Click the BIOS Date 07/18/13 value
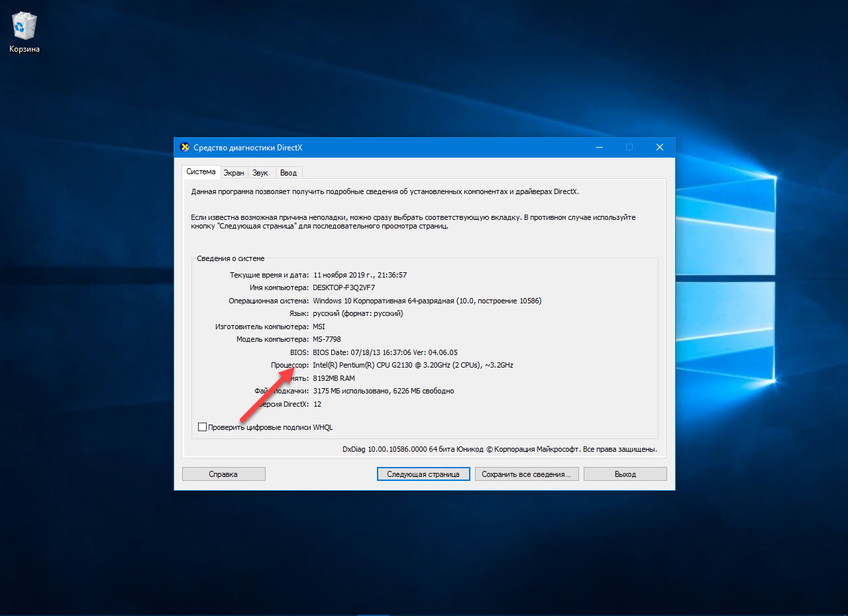The height and width of the screenshot is (616, 848). point(385,352)
